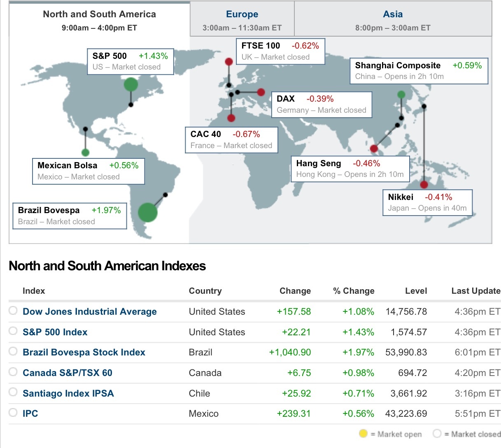Click the red CAC 40 map marker

[x=231, y=118]
